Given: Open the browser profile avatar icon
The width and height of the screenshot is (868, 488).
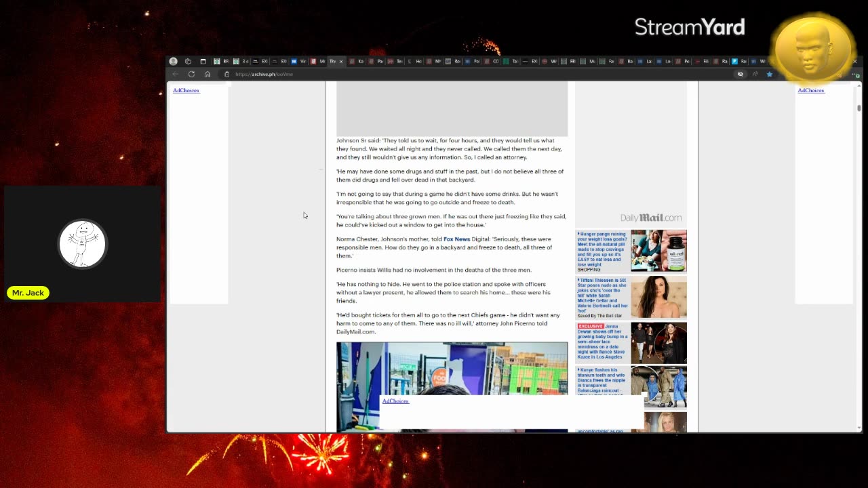Looking at the screenshot, I should click(x=174, y=61).
